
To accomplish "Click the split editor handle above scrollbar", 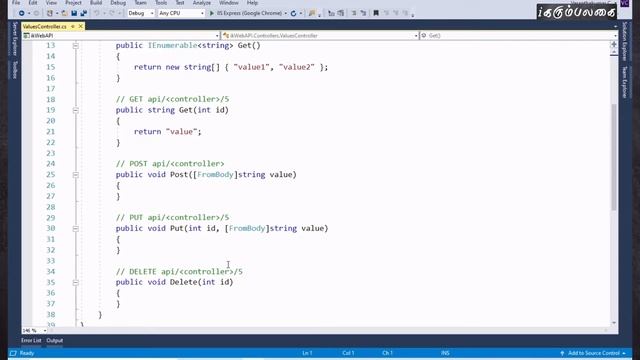I will click(x=614, y=44).
